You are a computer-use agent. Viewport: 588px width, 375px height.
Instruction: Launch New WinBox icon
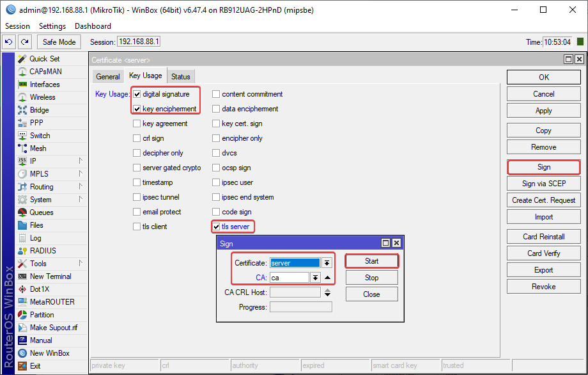22,353
